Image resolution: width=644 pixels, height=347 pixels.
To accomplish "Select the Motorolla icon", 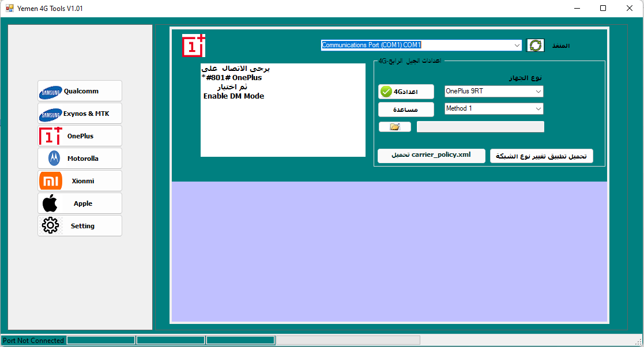I will pyautogui.click(x=50, y=158).
